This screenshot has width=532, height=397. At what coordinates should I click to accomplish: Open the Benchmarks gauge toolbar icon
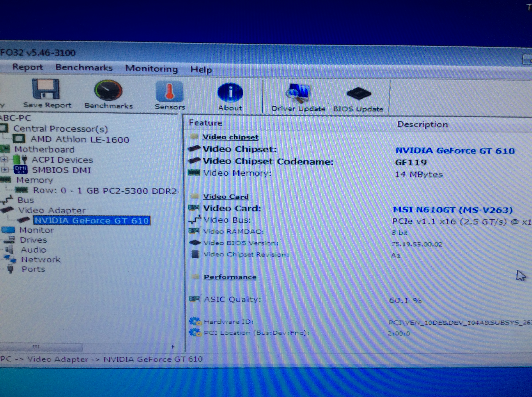(x=108, y=90)
